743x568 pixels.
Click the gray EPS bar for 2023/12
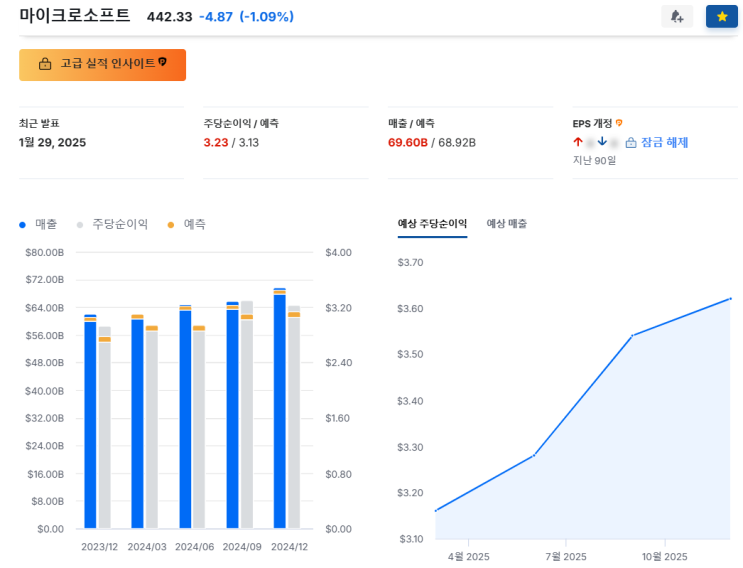pos(105,427)
